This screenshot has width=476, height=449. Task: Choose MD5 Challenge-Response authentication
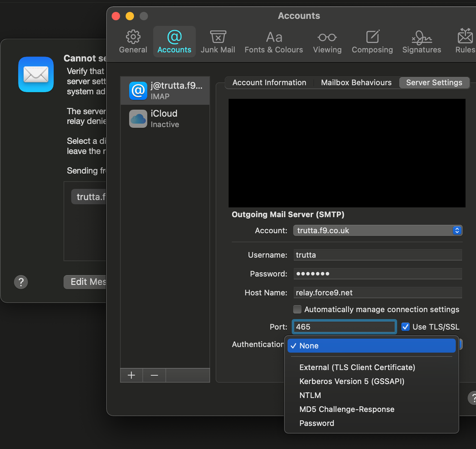click(x=346, y=409)
